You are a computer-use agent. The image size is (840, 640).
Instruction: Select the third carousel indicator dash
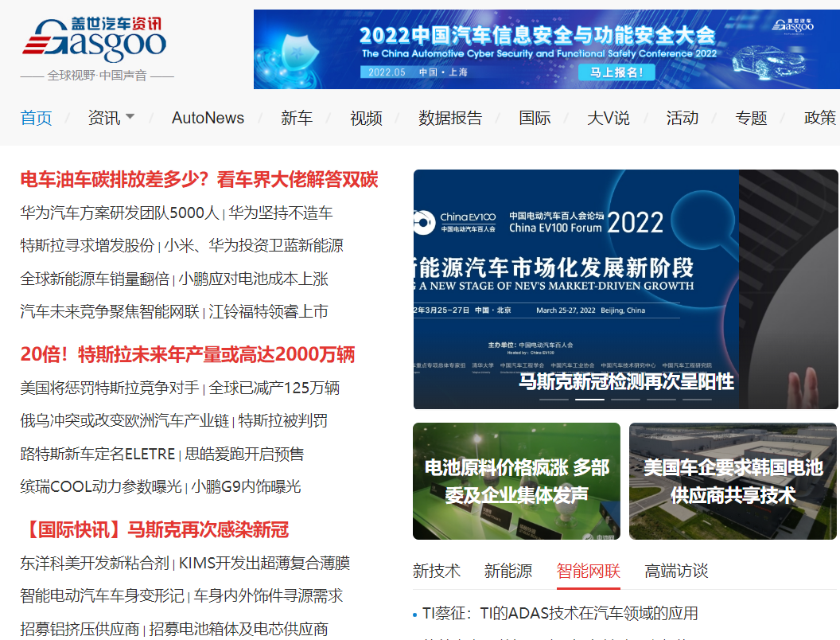point(626,400)
